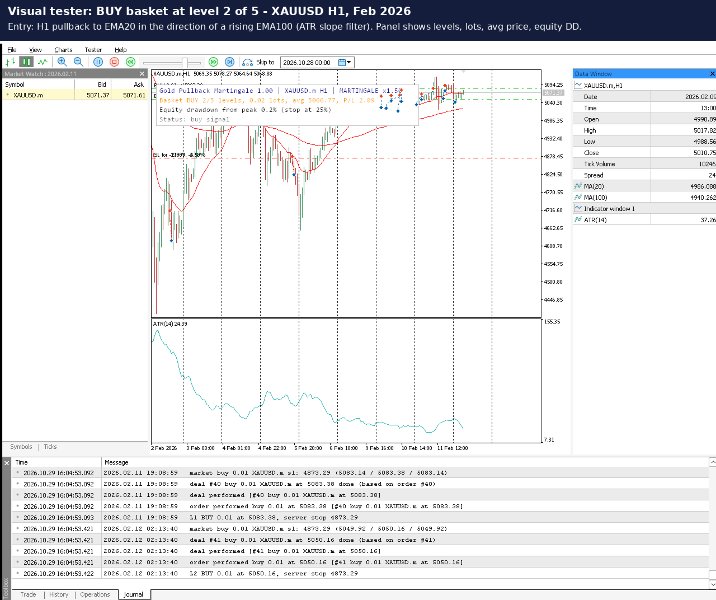
Task: Switch to the History tab
Action: click(x=58, y=595)
